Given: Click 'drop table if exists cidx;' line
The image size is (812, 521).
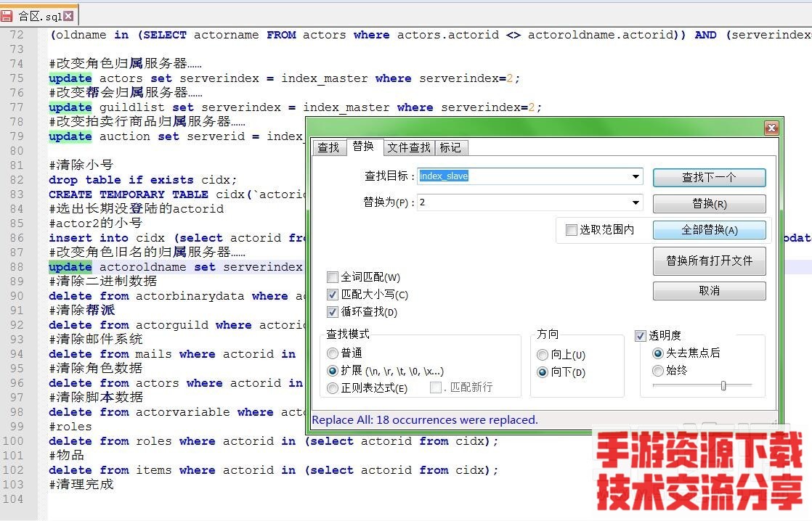Looking at the screenshot, I should click(x=143, y=180).
